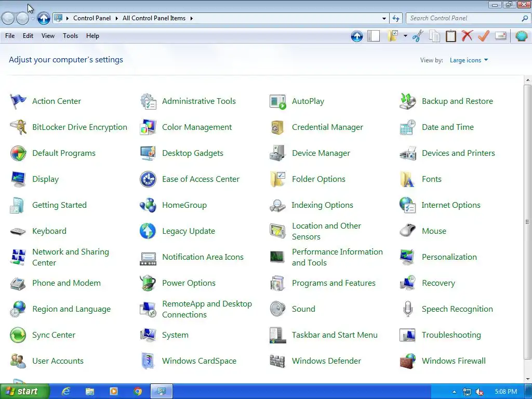This screenshot has width=532, height=399.
Task: Open Internet Options link
Action: coord(451,205)
